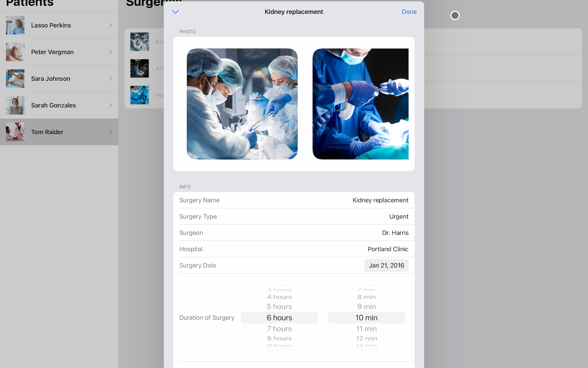588x368 pixels.
Task: Expand Sarah Gonzales row chevron
Action: (111, 105)
